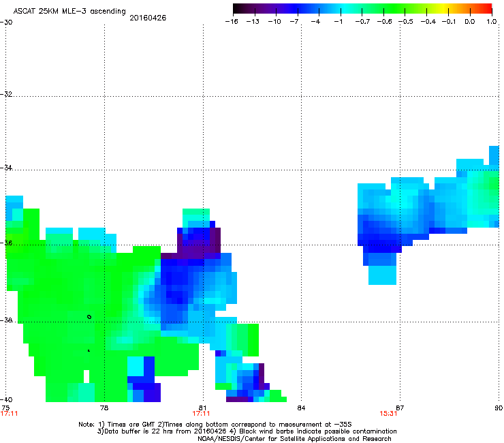Viewport: 504px width, 443px height.
Task: Click the title 'ASCAT 25KM MLE-3 ascending'
Action: point(69,12)
